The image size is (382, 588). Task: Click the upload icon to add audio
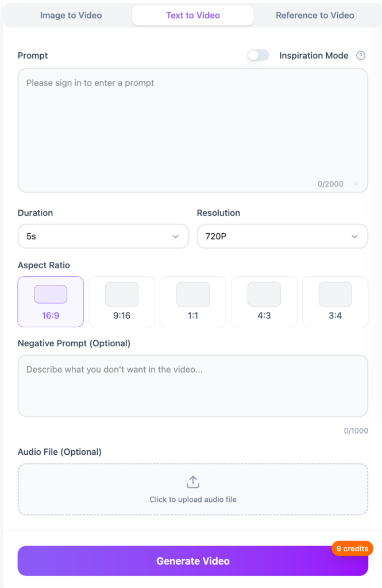[x=193, y=482]
